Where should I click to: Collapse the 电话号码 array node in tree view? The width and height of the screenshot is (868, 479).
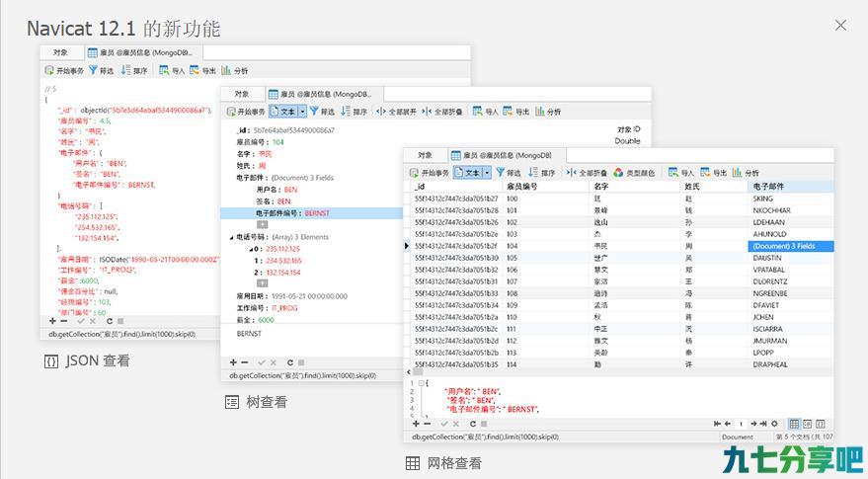click(232, 237)
